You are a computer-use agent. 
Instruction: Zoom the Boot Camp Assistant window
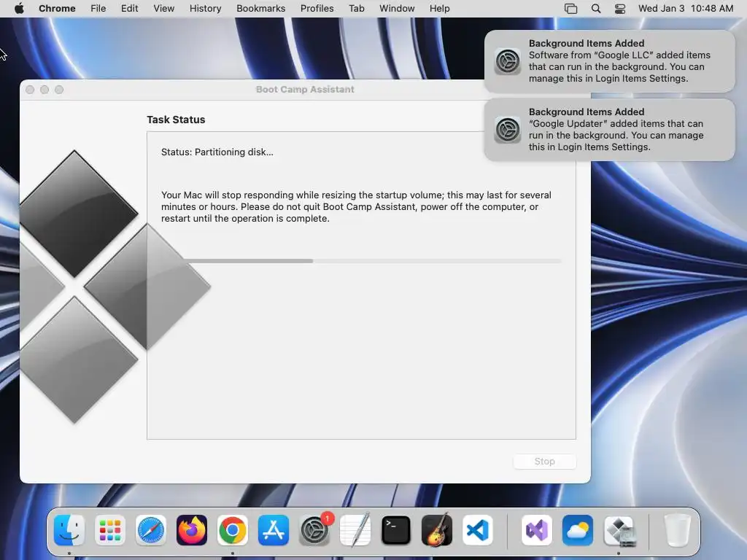[x=59, y=90]
